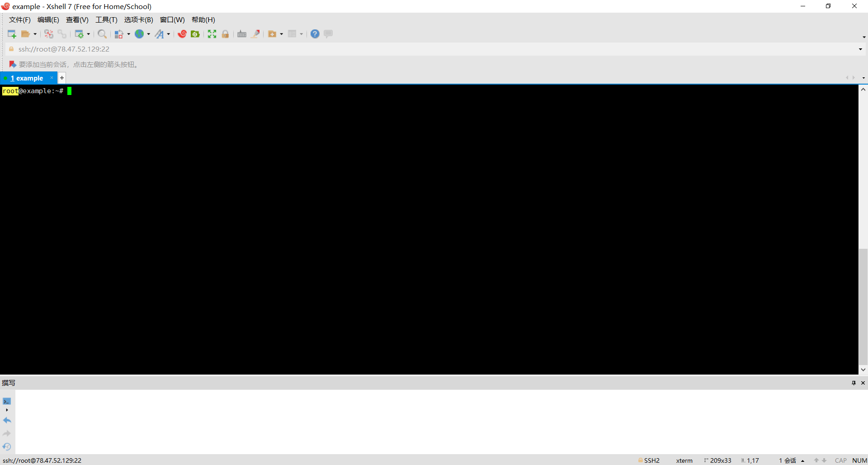The height and width of the screenshot is (465, 868).
Task: Click the send-mode icon in compose pane
Action: [x=7, y=401]
